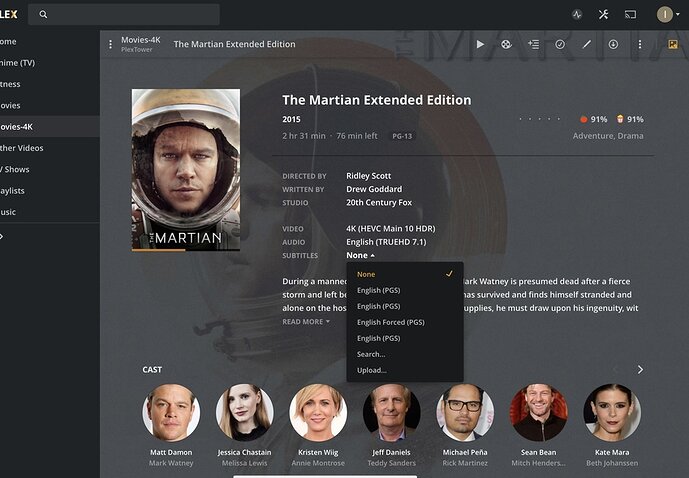The image size is (689, 478).
Task: Click the star rating dots
Action: tap(539, 119)
